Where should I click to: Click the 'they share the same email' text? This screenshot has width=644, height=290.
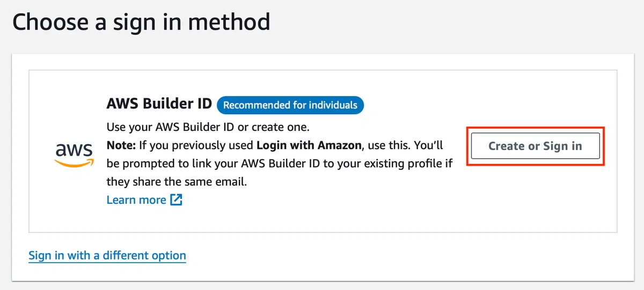tap(177, 182)
